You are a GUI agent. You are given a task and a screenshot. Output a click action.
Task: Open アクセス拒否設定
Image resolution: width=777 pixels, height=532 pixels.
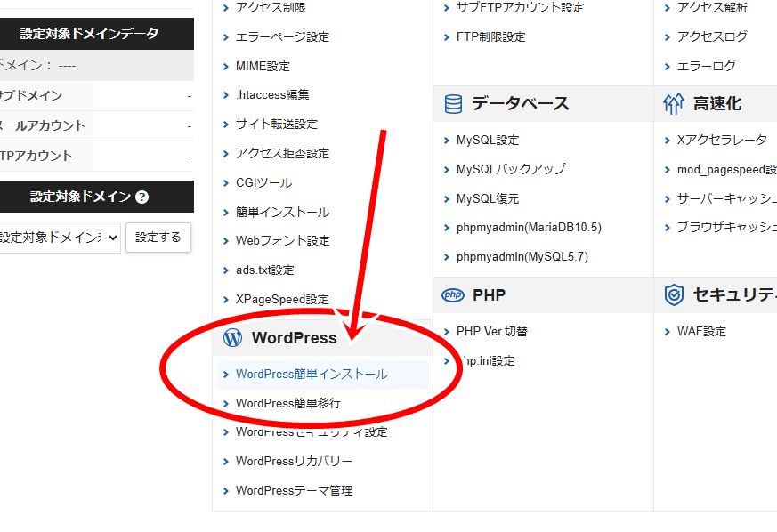coord(282,154)
